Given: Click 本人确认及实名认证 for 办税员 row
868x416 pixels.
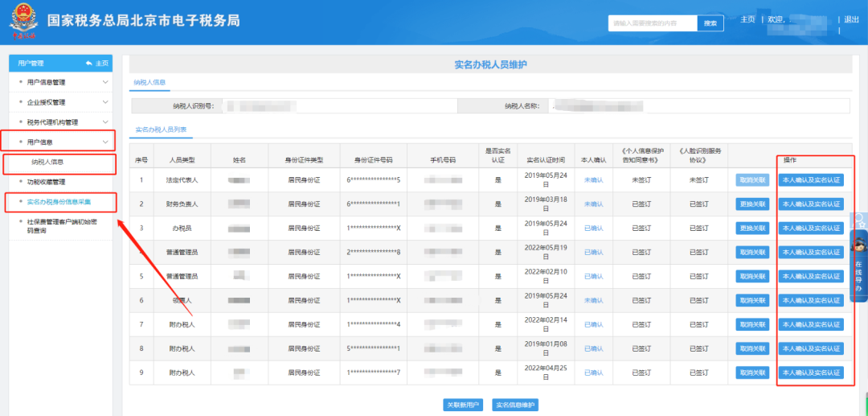Looking at the screenshot, I should (x=811, y=229).
